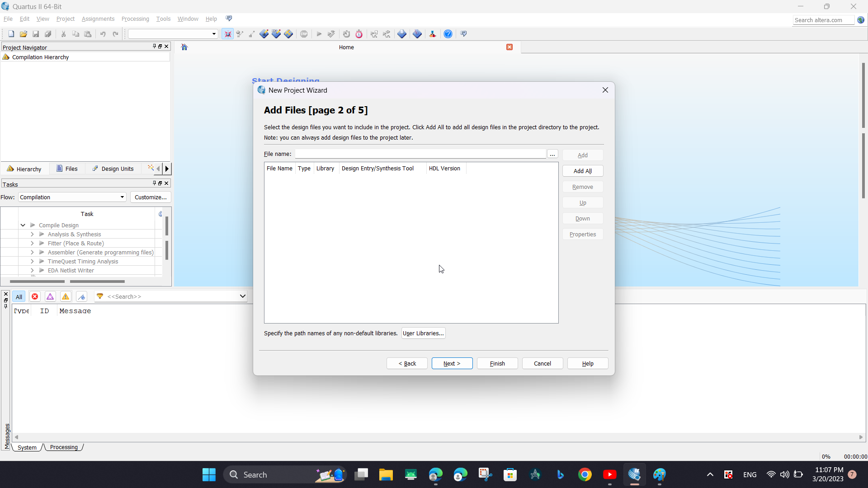Click the Save toolbar icon
This screenshot has height=488, width=868.
(35, 33)
